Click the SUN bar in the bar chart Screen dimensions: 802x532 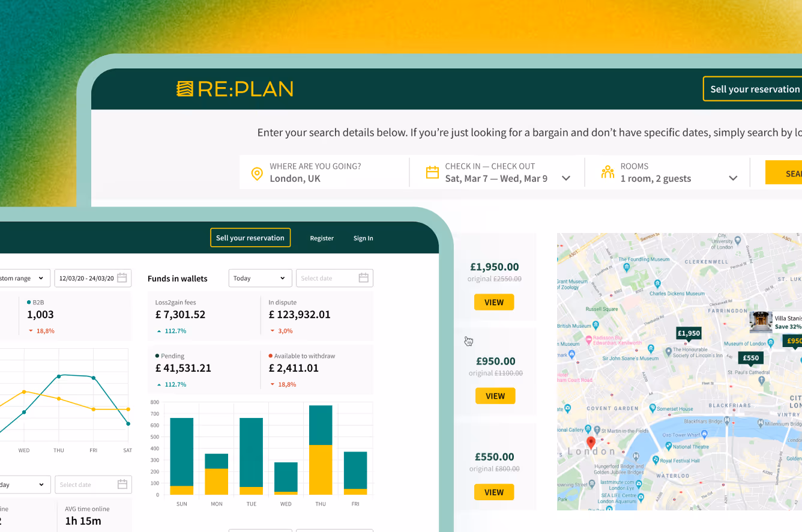(x=182, y=456)
